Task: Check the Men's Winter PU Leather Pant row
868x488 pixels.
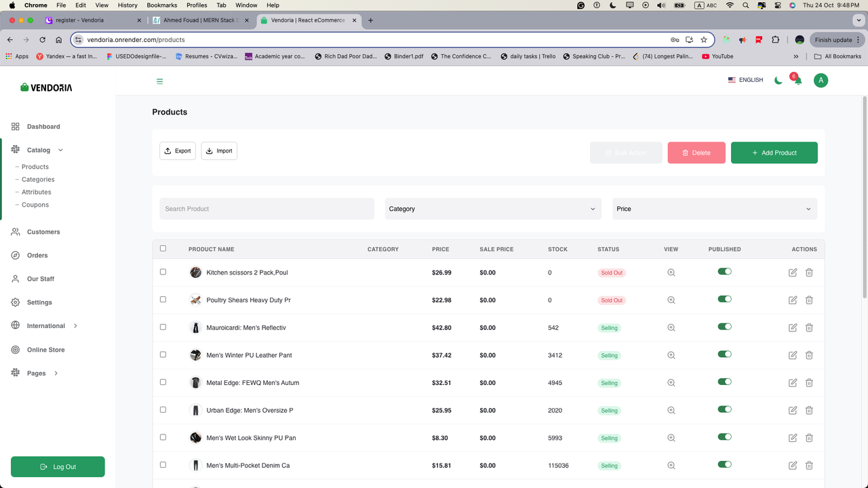Action: (x=163, y=354)
